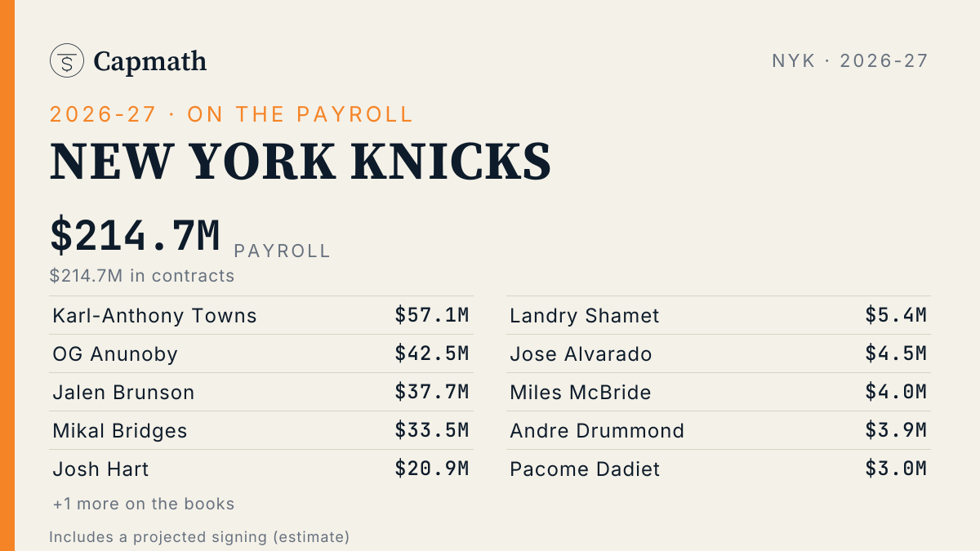Expand the +1 more on the books

pyautogui.click(x=144, y=504)
